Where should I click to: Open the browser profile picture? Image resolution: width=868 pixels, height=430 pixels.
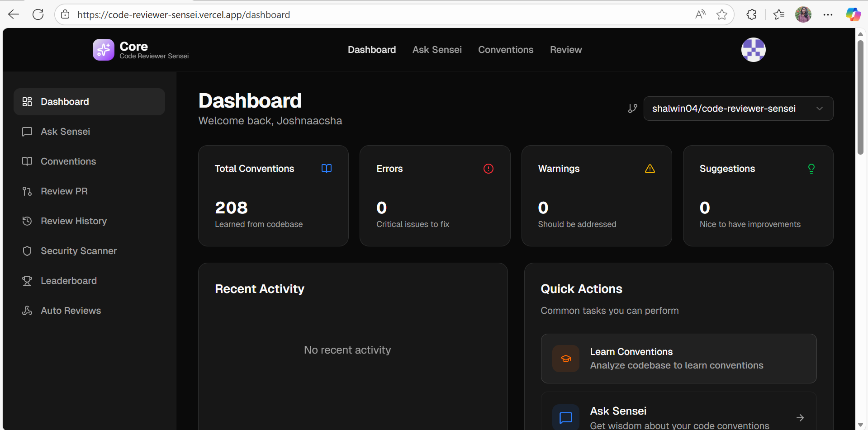pos(803,14)
